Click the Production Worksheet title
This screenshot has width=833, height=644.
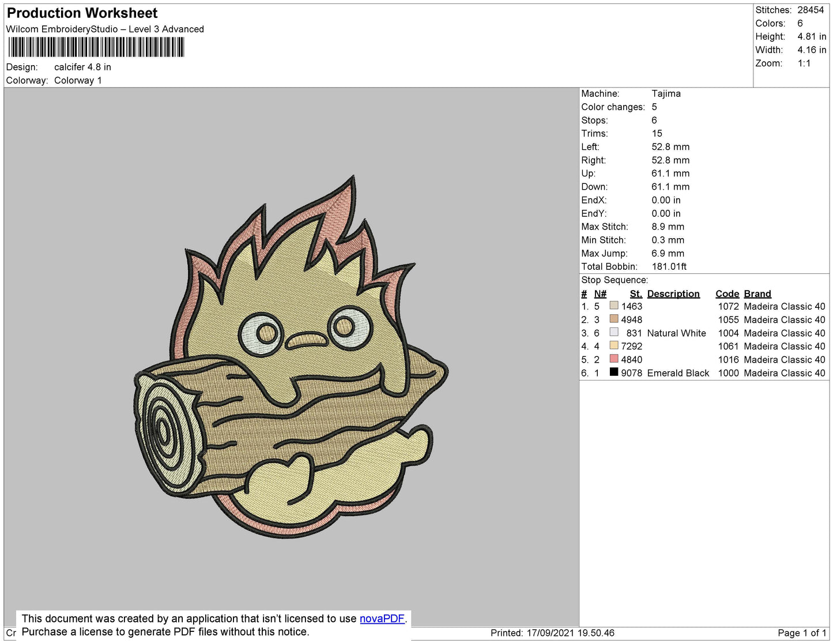[x=82, y=13]
